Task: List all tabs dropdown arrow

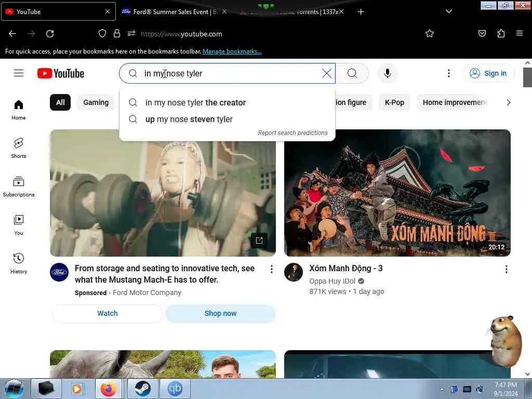Action: click(448, 11)
